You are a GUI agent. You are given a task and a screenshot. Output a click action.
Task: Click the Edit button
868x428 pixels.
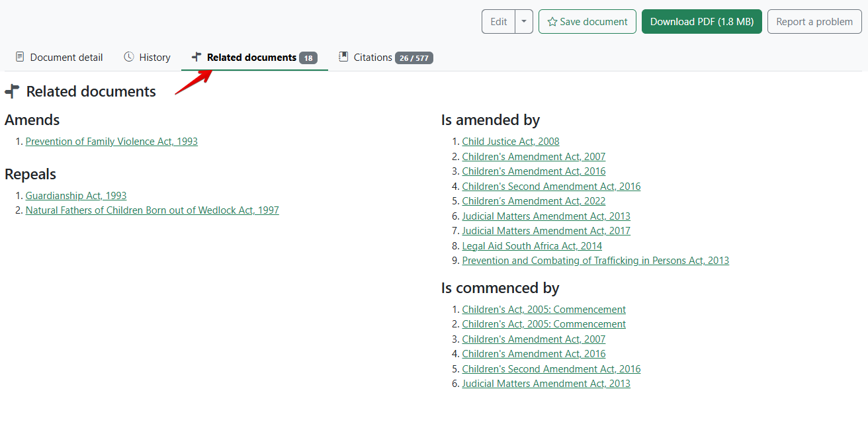(x=498, y=22)
